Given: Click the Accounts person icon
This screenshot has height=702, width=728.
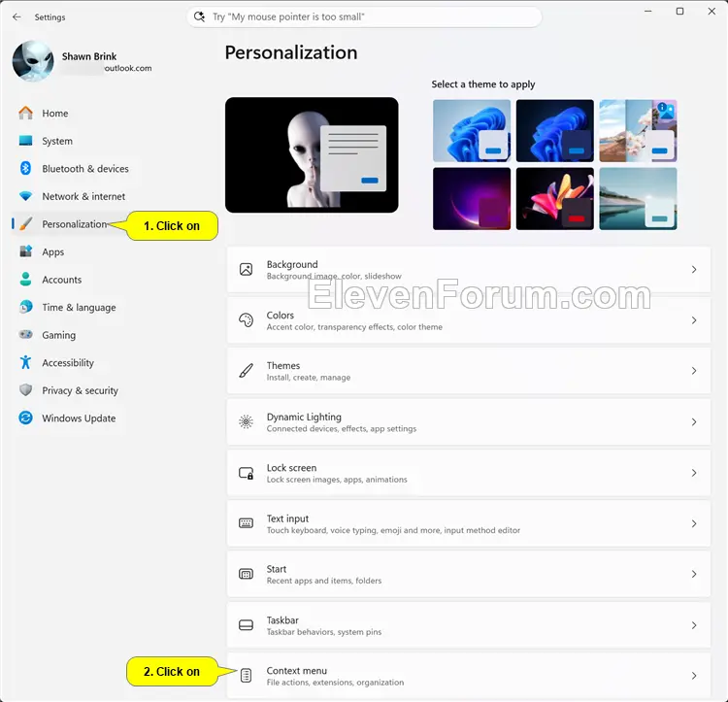Looking at the screenshot, I should pos(25,279).
